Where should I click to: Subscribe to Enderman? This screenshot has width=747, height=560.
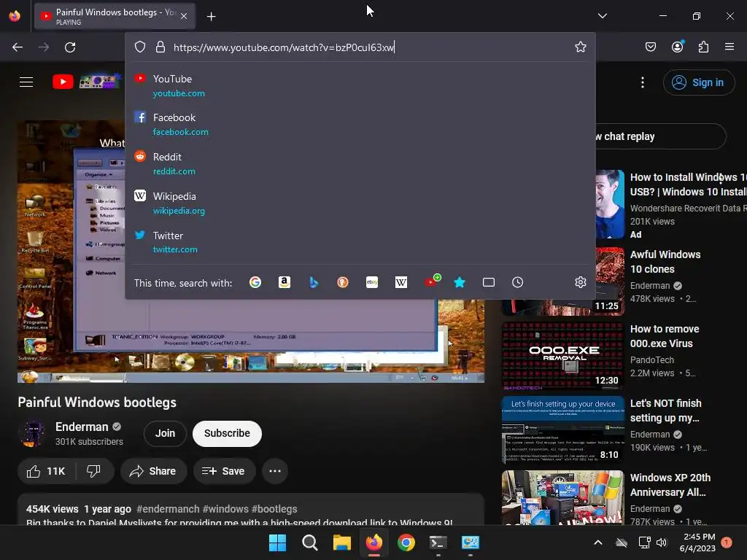point(228,433)
